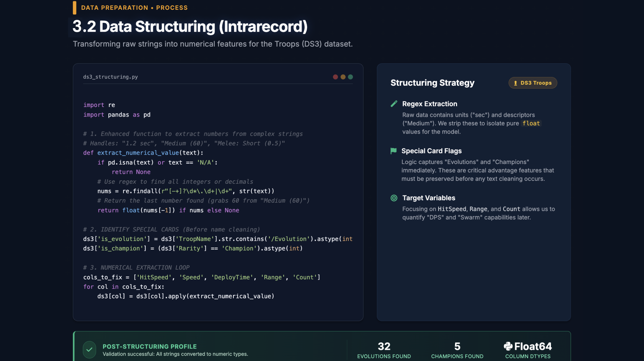Screen dimensions: 644x361
Task: Click the Python logo next to Float64
Action: coord(508,346)
